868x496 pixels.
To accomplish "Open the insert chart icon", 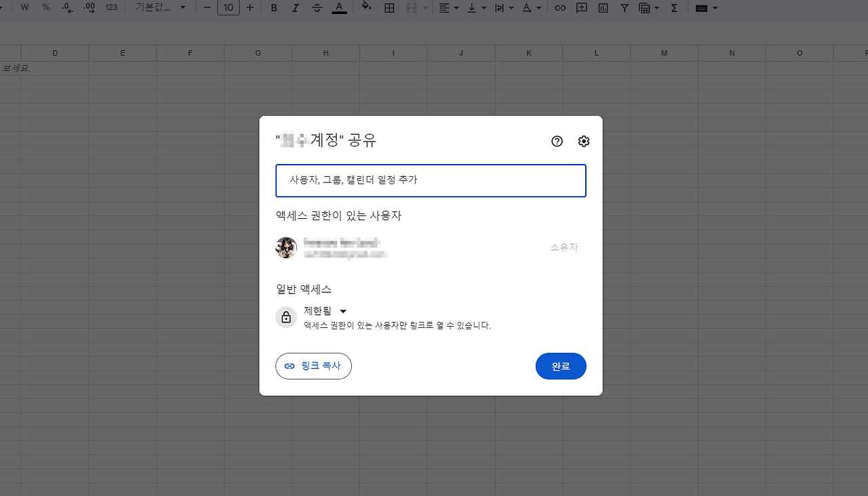I will click(605, 8).
